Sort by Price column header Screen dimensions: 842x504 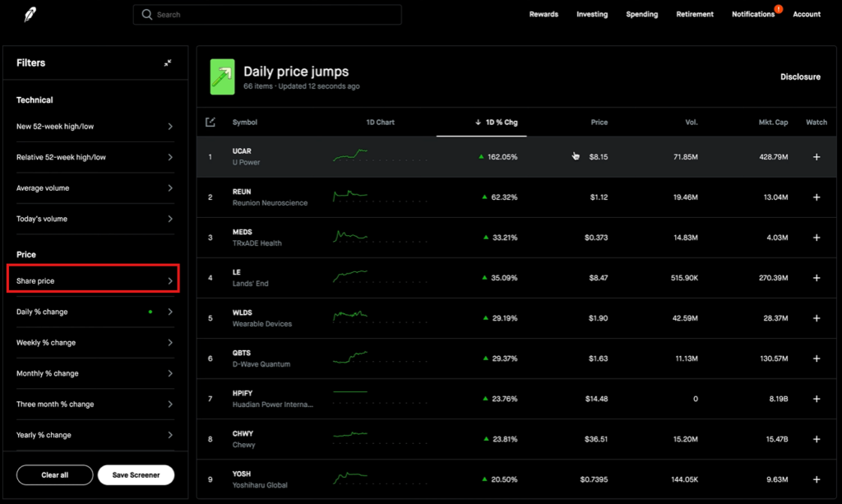coord(599,123)
